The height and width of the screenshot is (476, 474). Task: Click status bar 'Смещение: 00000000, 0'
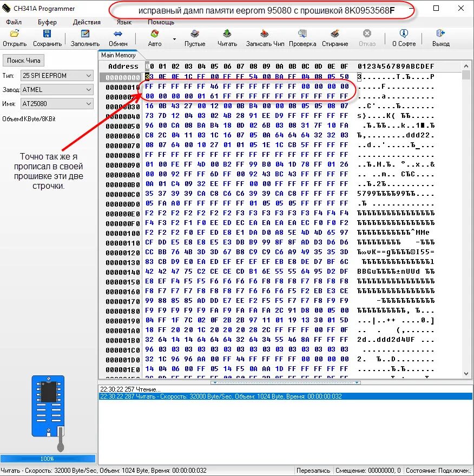[368, 471]
